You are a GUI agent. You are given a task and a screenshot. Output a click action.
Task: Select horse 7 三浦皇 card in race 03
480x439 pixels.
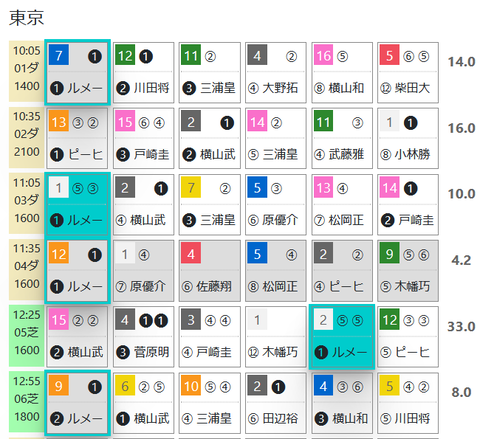(x=209, y=204)
